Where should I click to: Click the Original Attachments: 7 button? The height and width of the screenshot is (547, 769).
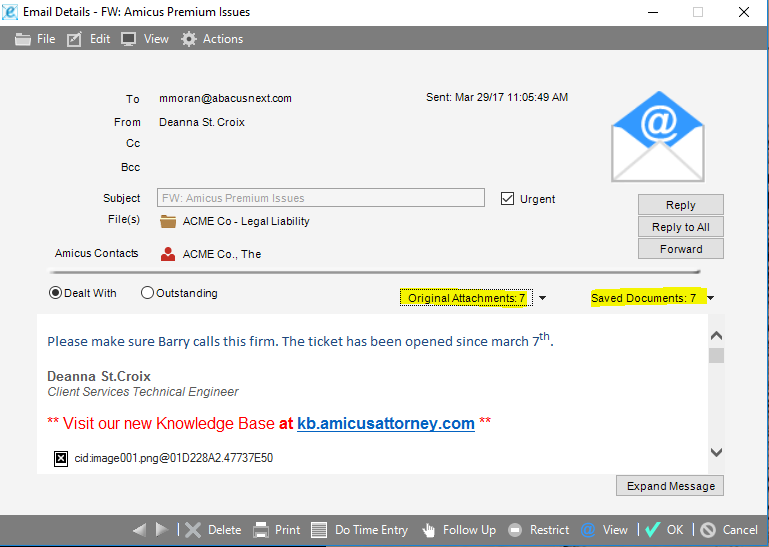pyautogui.click(x=466, y=298)
